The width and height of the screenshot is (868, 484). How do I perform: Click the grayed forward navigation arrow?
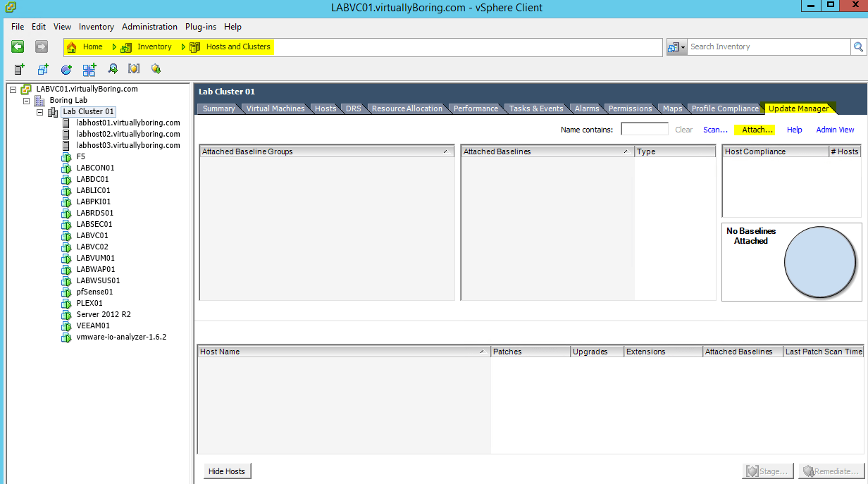point(42,46)
